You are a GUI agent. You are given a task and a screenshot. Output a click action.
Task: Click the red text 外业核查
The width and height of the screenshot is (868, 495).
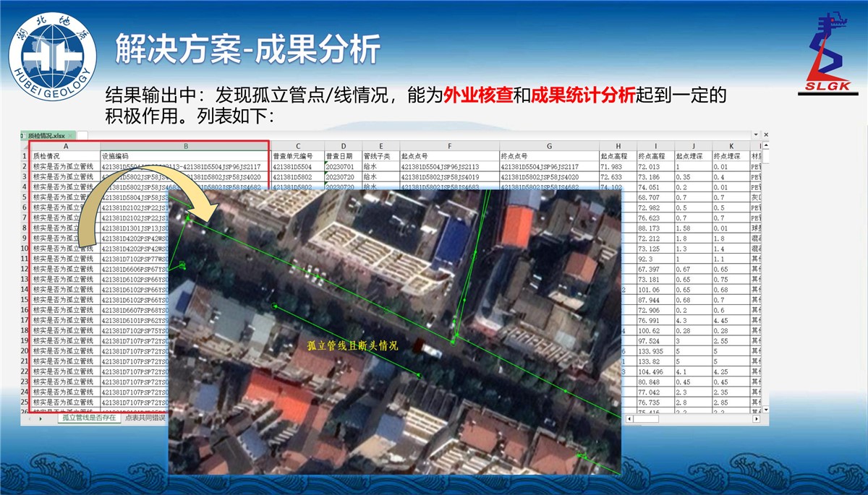click(478, 95)
